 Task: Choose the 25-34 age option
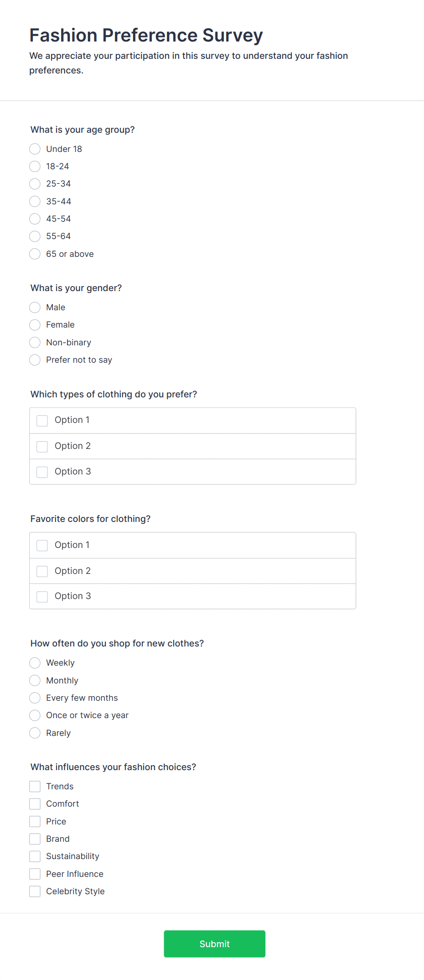(35, 184)
